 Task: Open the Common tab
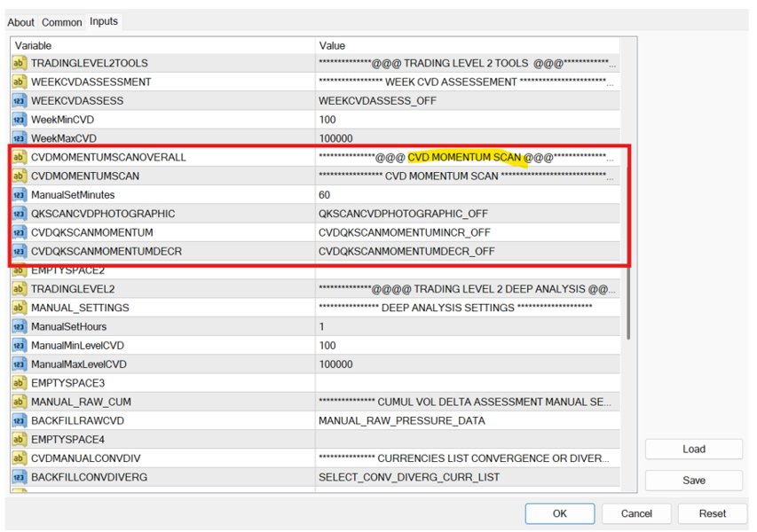click(x=62, y=23)
